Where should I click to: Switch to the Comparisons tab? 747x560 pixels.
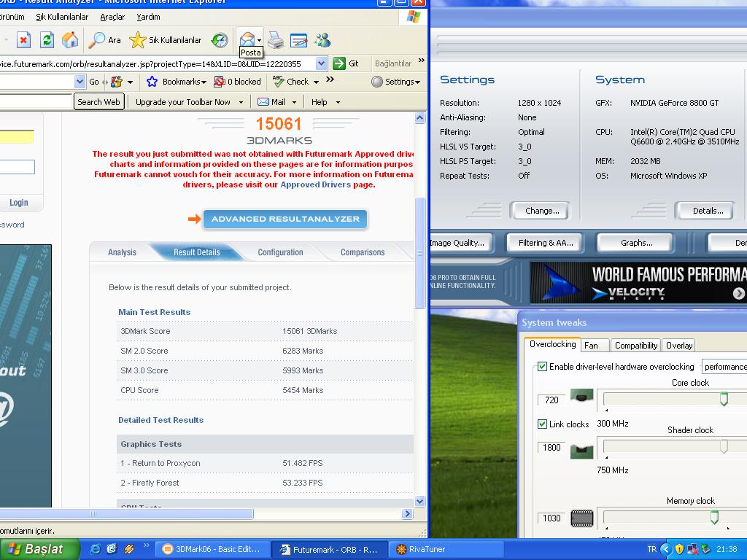coord(363,252)
